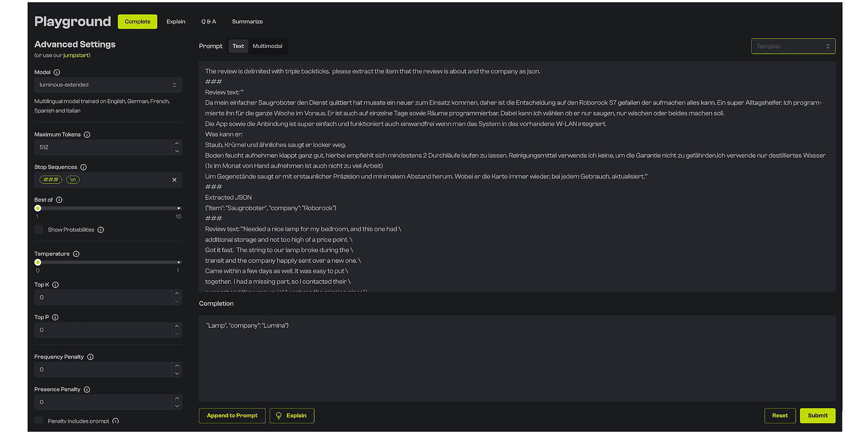Click into the Top P input field
The width and height of the screenshot is (868, 434).
coord(102,330)
